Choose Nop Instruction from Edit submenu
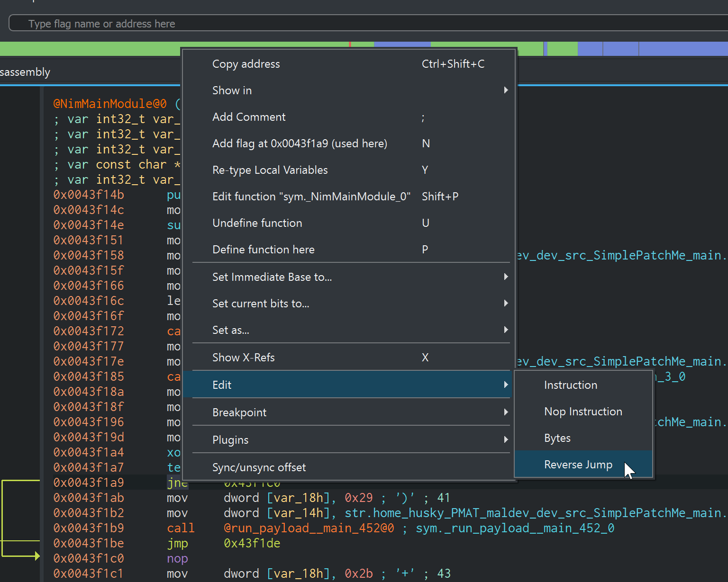This screenshot has height=582, width=728. [583, 412]
